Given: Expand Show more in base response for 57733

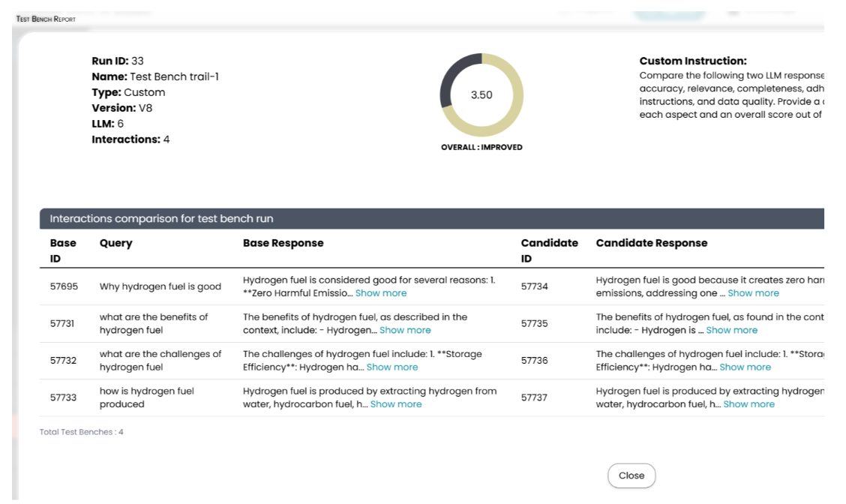Looking at the screenshot, I should pyautogui.click(x=395, y=404).
